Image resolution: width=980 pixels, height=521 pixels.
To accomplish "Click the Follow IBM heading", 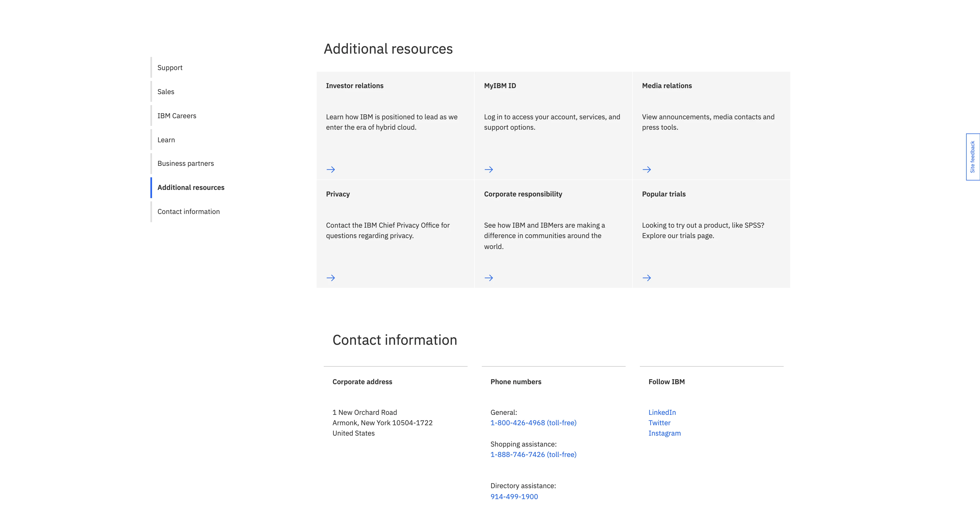I will click(x=667, y=382).
